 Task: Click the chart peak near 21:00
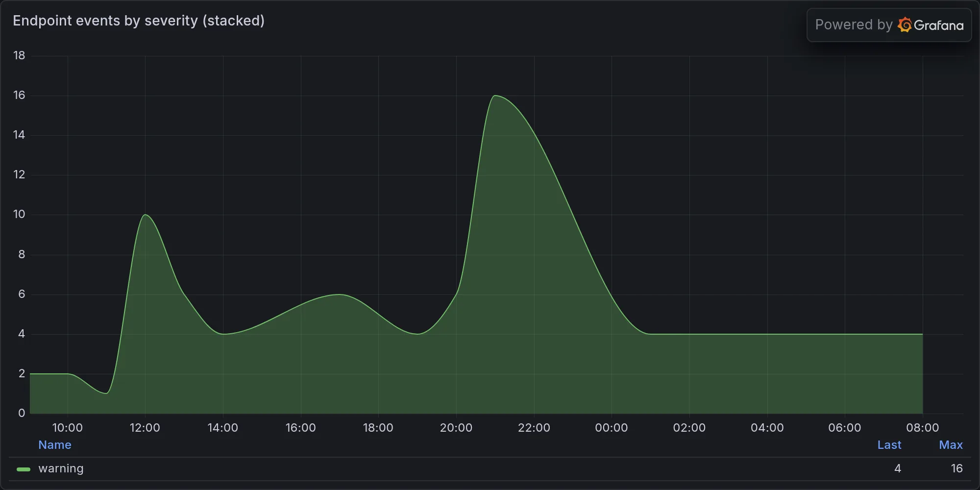(495, 96)
